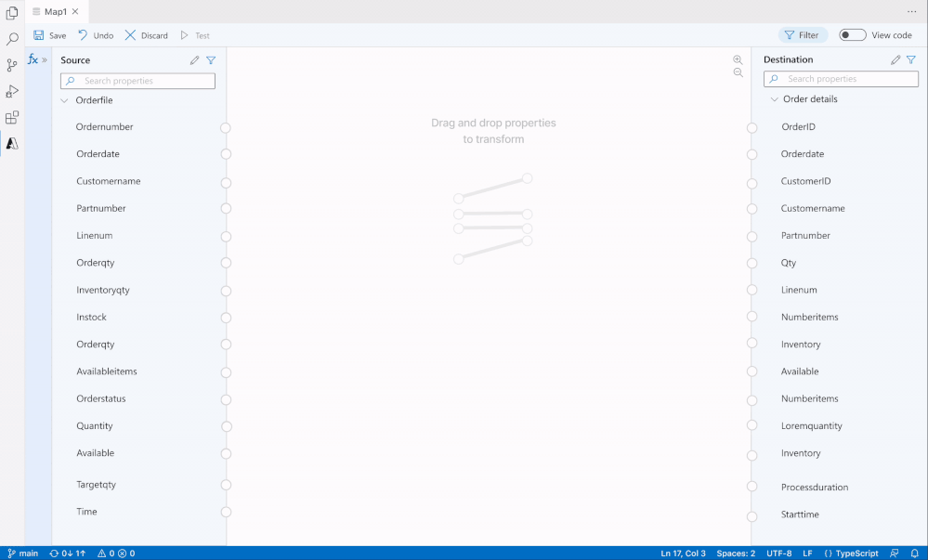928x560 pixels.
Task: Click the Test button
Action: point(195,35)
